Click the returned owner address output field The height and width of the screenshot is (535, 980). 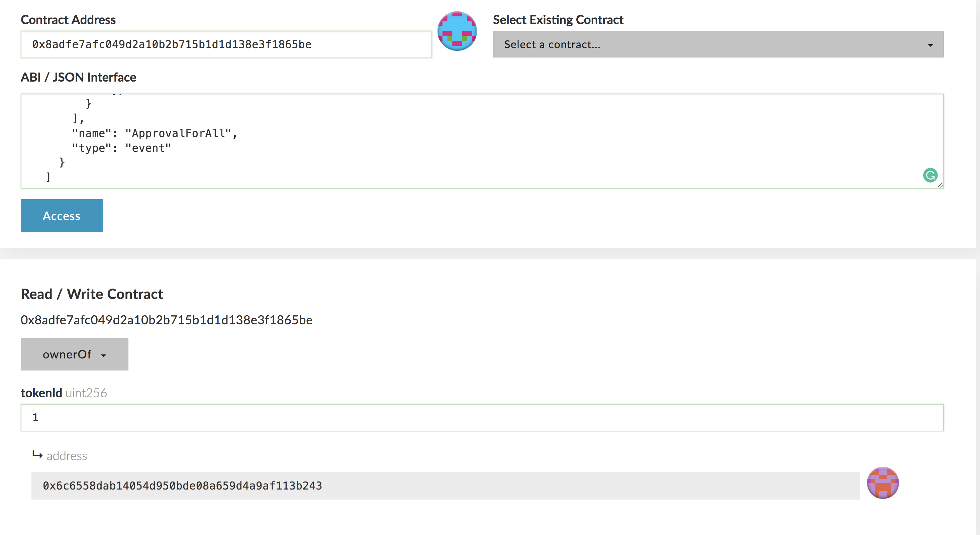(x=445, y=486)
